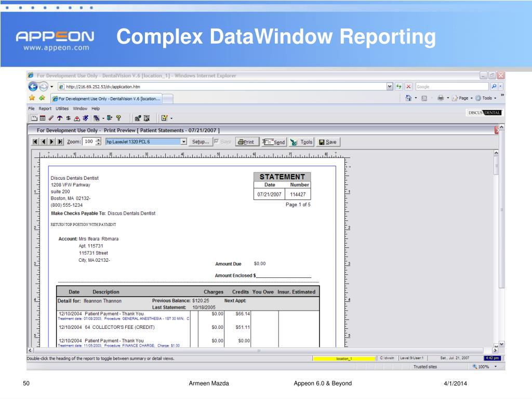The height and width of the screenshot is (399, 532).
Task: Open the IE Tools menu dropdown
Action: pos(486,98)
